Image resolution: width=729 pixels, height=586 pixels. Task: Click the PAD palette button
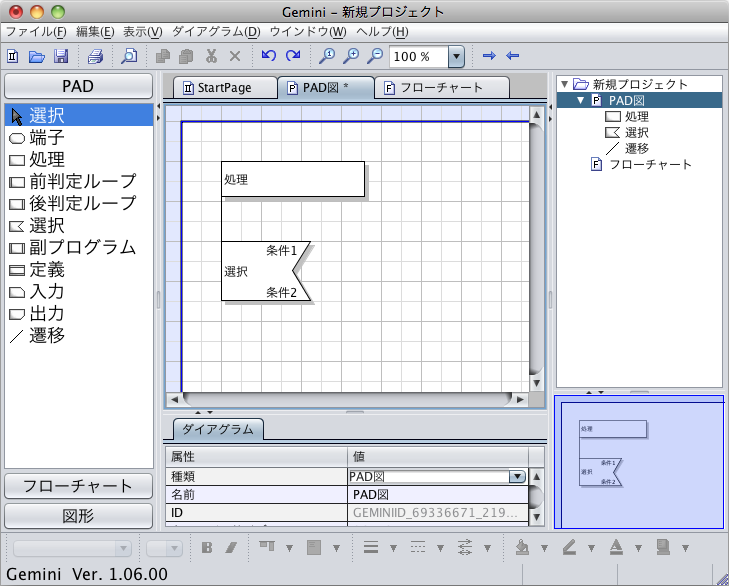[x=78, y=86]
